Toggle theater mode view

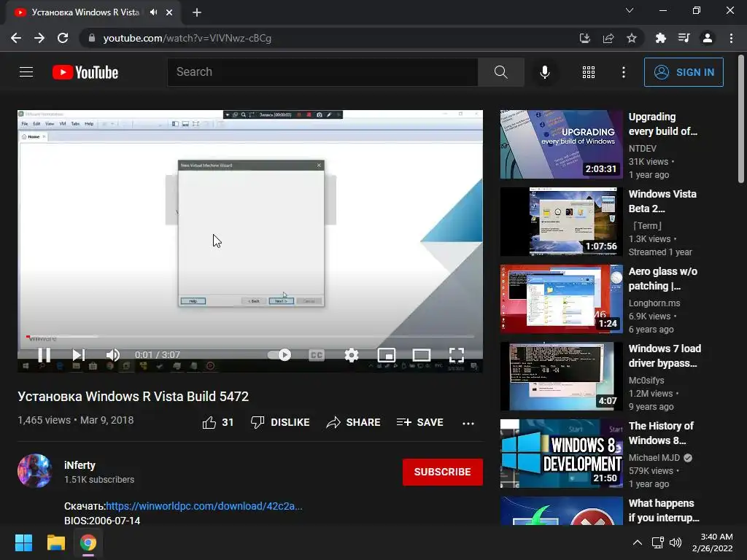[422, 355]
